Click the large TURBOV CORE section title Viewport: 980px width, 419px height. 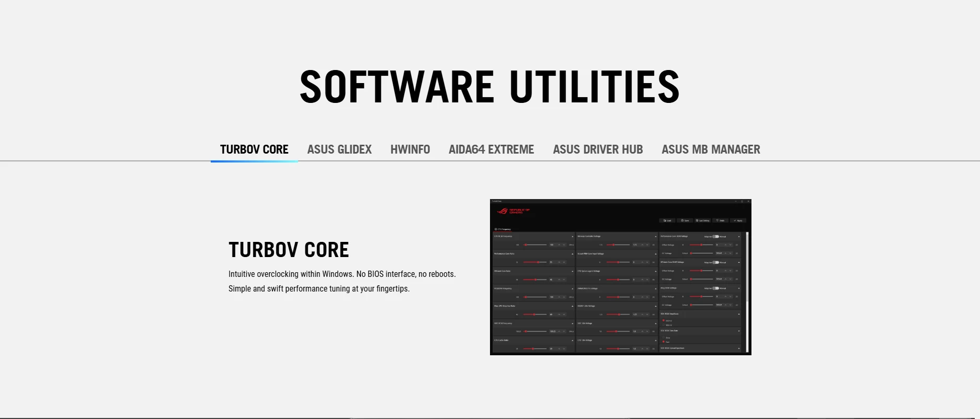289,250
